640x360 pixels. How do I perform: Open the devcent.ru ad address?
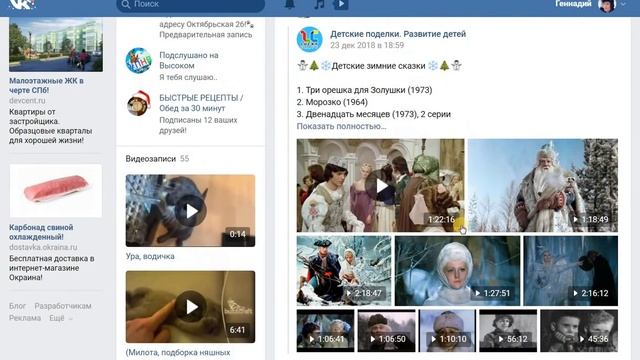pyautogui.click(x=27, y=100)
